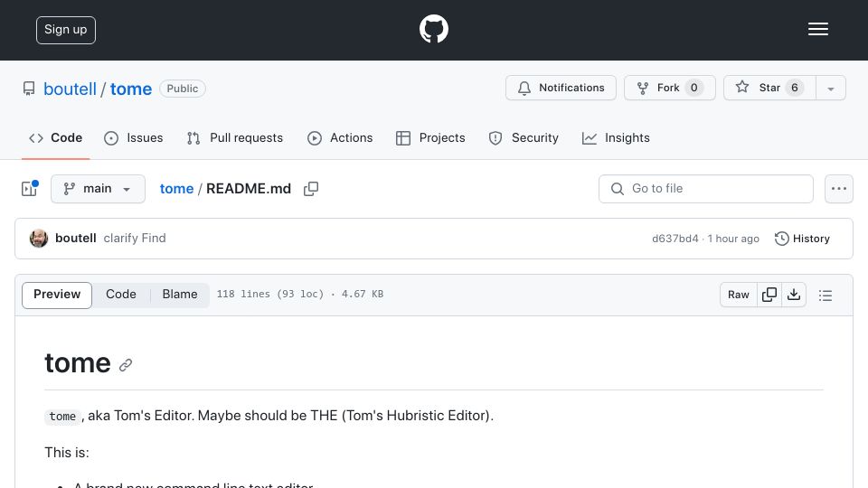Click the tome breadcrumb link

pos(176,189)
